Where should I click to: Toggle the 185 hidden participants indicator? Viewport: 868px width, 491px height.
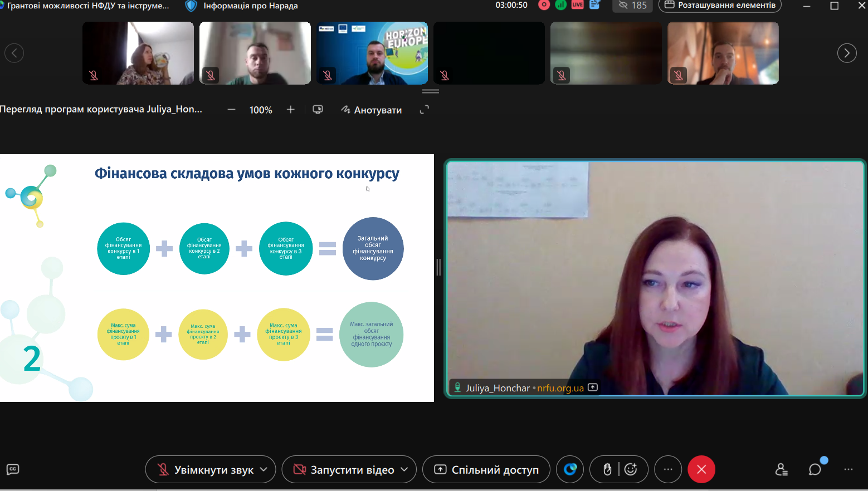pyautogui.click(x=632, y=6)
